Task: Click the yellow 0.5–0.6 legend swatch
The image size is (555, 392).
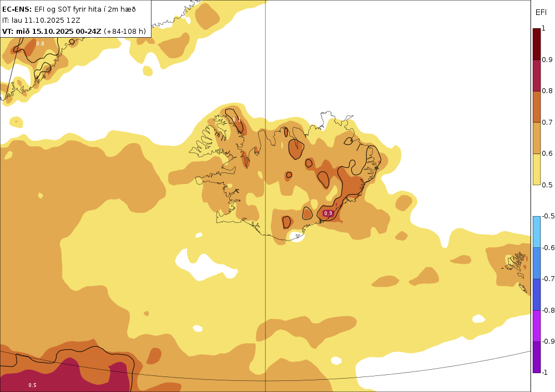Action: pyautogui.click(x=537, y=169)
